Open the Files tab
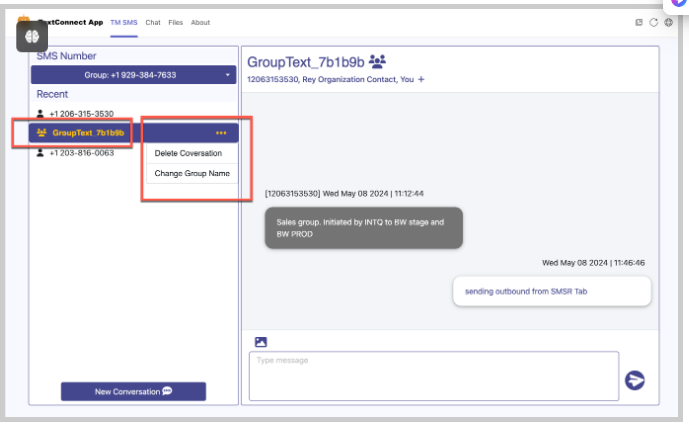This screenshot has height=428, width=689. point(176,22)
